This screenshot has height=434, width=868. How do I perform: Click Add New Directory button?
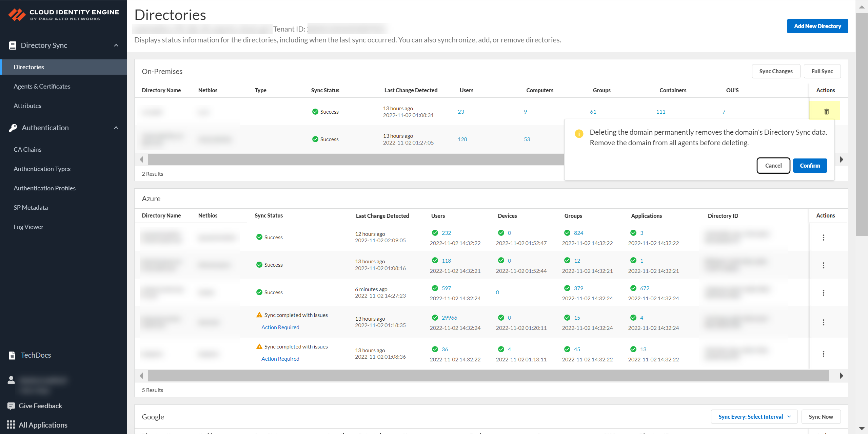(817, 26)
